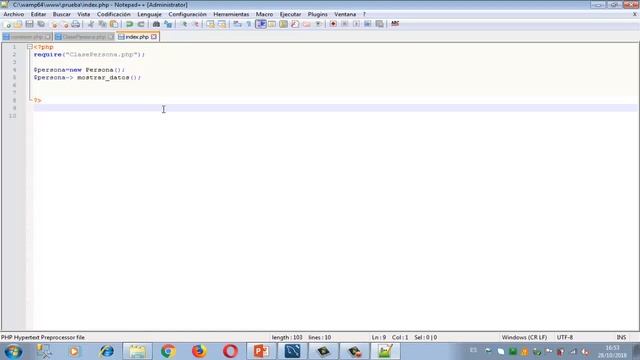Copy the selection with the Copy toolbar icon
The image size is (640, 360).
click(102, 24)
